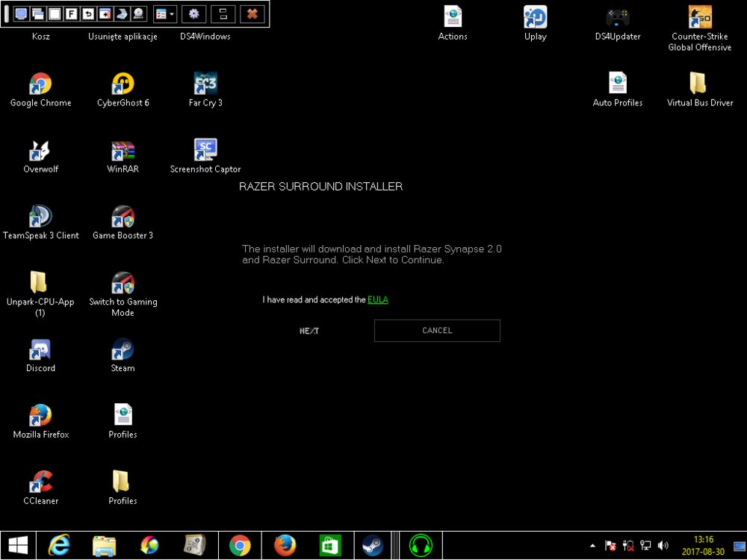Select the Discord desktop shortcut

pos(40,355)
